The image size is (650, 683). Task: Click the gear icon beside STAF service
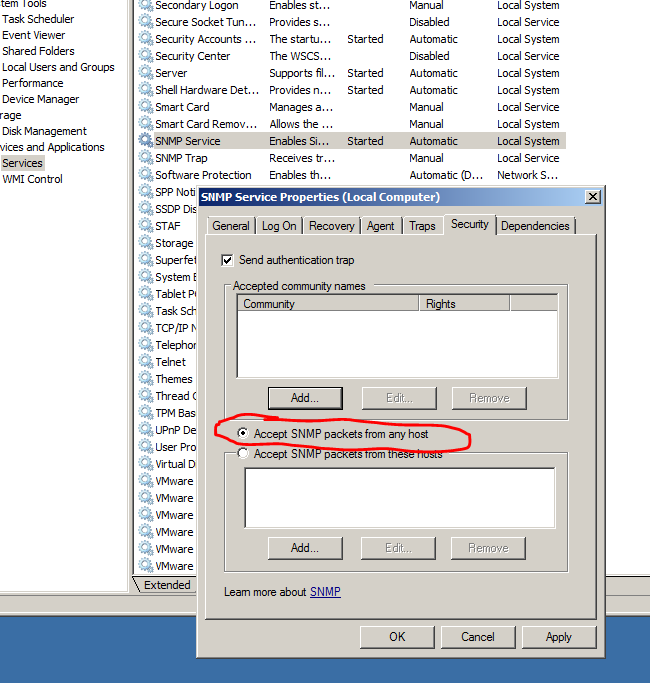tap(146, 225)
